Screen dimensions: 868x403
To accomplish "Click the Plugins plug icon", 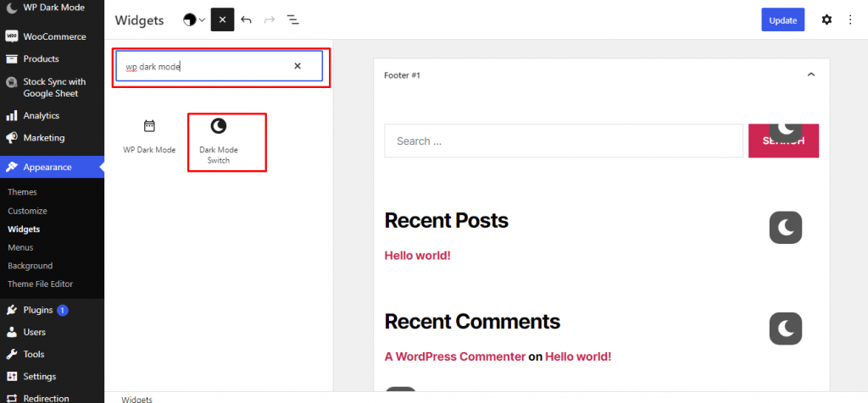I will point(11,310).
